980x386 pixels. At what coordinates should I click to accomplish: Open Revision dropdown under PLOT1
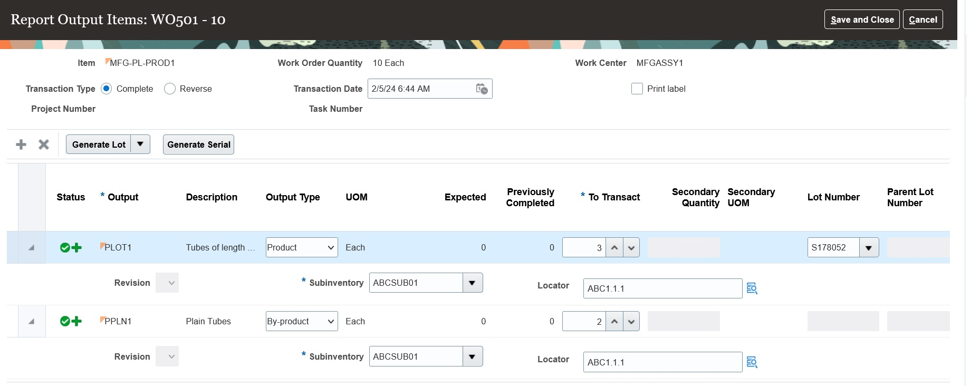pyautogui.click(x=167, y=283)
